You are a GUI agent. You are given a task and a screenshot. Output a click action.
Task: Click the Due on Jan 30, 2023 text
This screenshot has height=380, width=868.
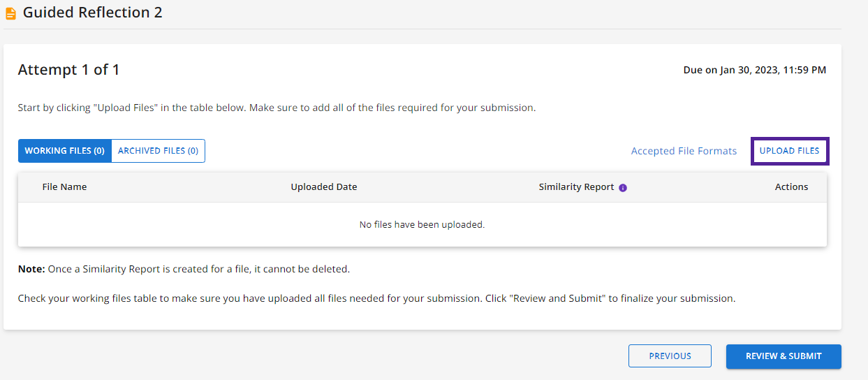coord(755,71)
